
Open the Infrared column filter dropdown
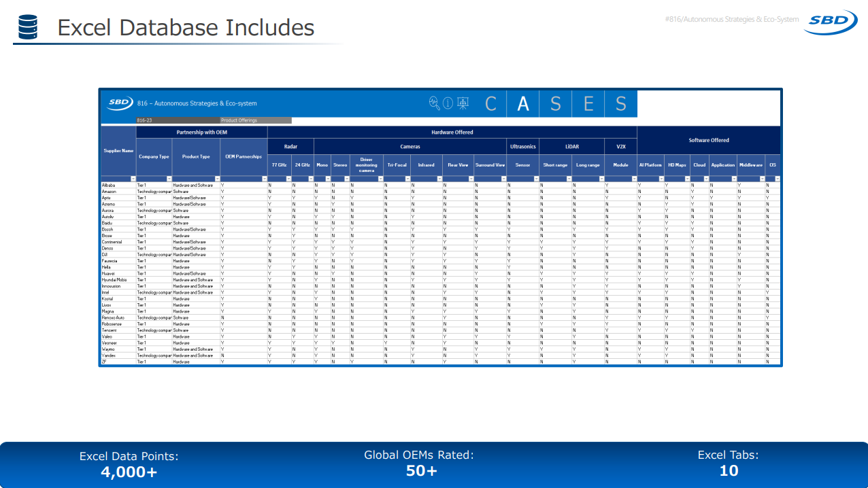[x=439, y=179]
